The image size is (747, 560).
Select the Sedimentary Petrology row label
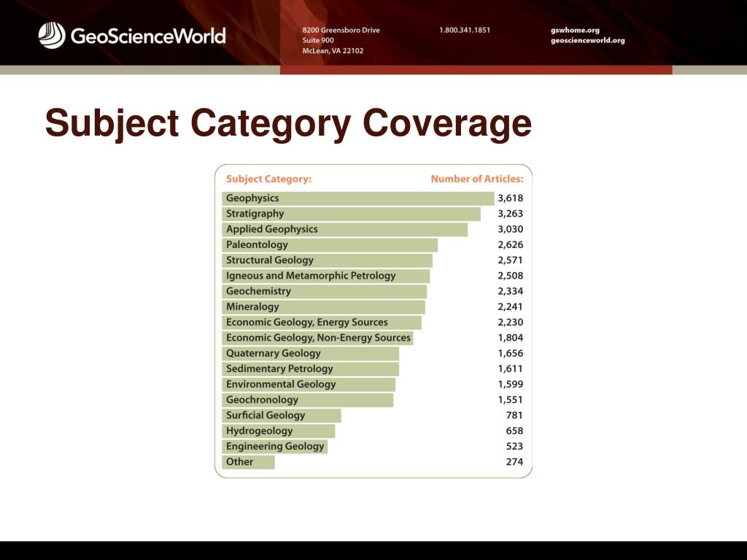tap(279, 369)
